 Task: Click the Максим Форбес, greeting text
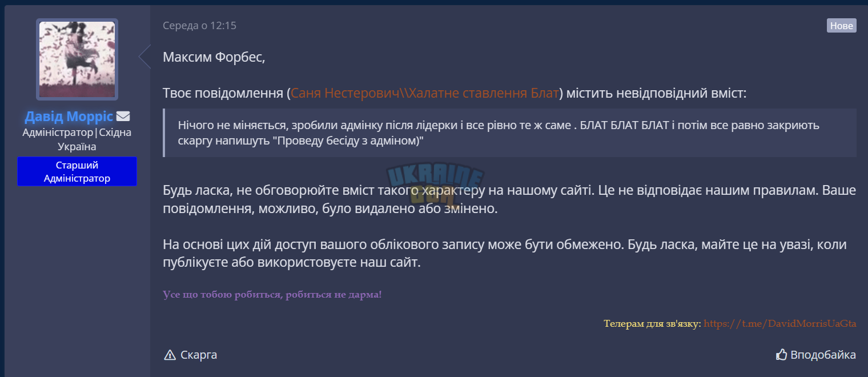tap(214, 57)
